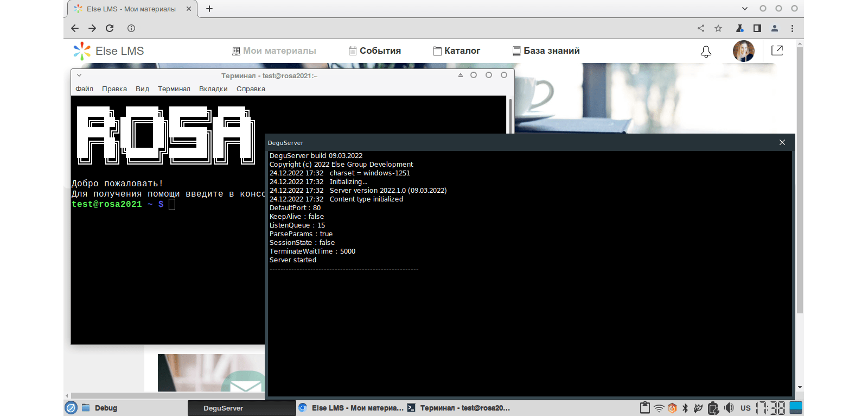
Task: Open the browser three-dot menu
Action: tap(792, 28)
